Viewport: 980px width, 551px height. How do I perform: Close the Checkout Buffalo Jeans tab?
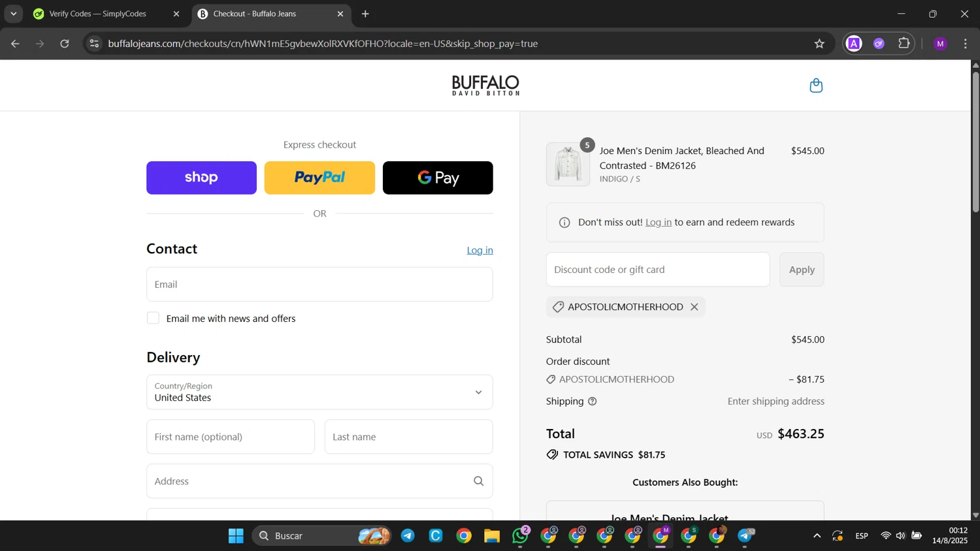[340, 14]
